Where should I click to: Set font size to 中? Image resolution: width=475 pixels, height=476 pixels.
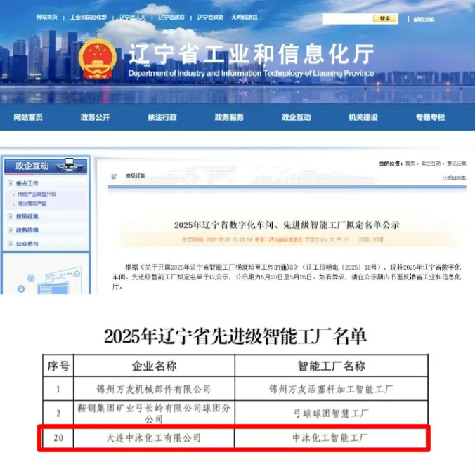pos(339,239)
